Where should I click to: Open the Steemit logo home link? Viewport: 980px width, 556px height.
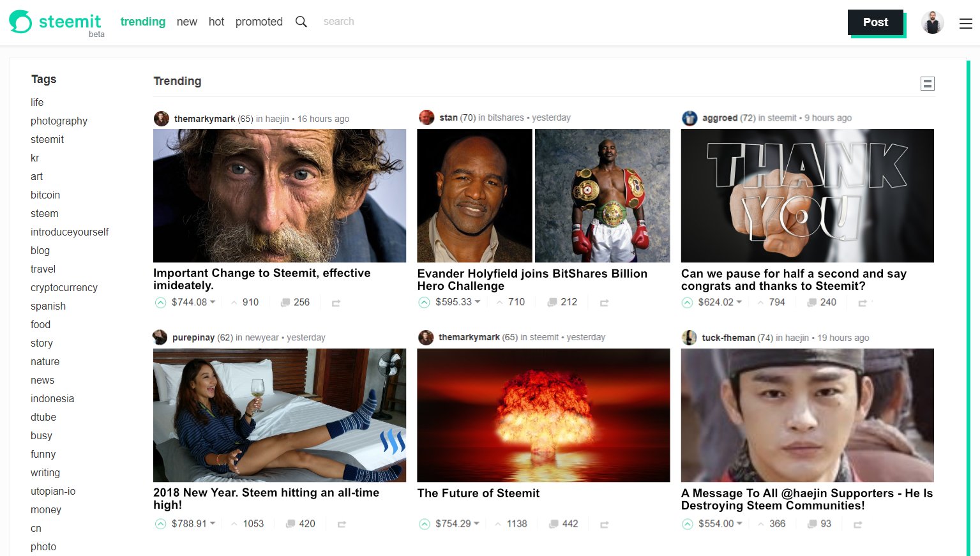pyautogui.click(x=56, y=22)
